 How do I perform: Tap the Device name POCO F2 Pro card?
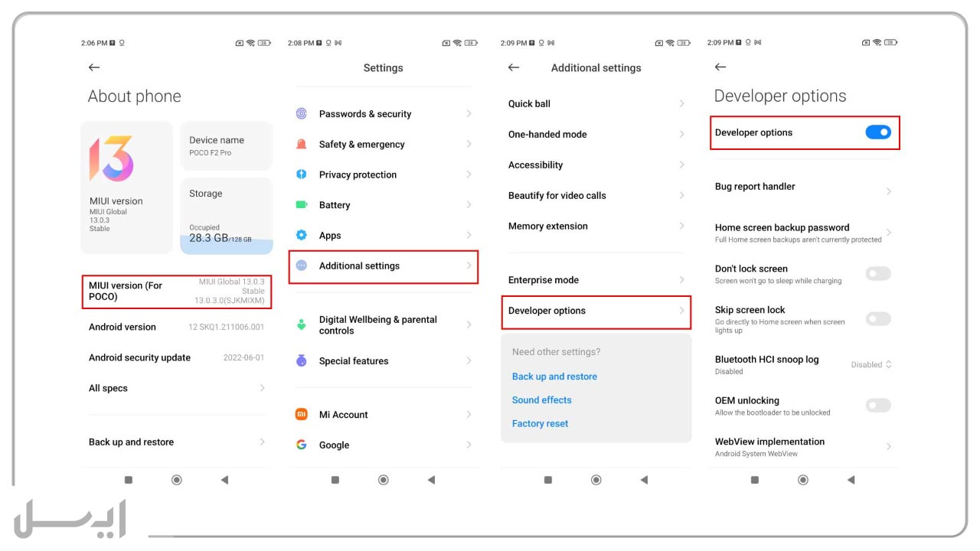[x=227, y=145]
